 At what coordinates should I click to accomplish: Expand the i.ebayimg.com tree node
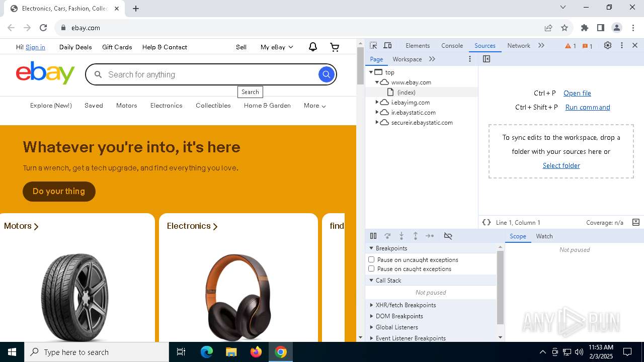(377, 102)
